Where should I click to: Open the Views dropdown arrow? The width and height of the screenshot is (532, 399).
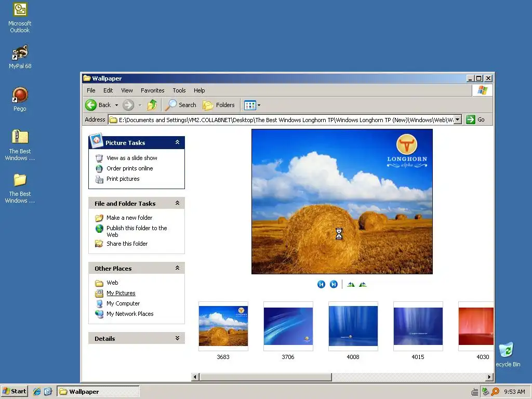point(259,105)
